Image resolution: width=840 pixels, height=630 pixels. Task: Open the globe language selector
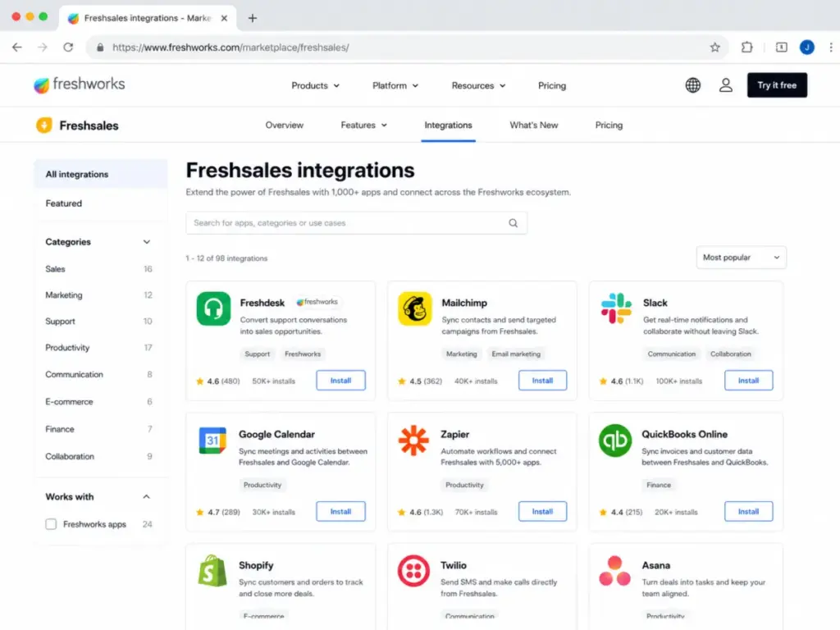tap(692, 85)
